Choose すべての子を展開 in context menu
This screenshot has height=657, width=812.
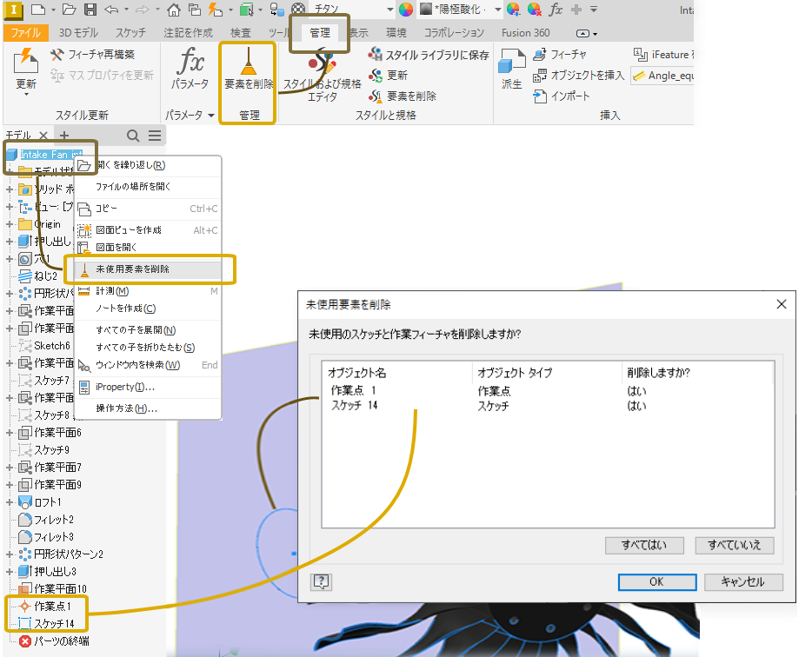click(148, 329)
